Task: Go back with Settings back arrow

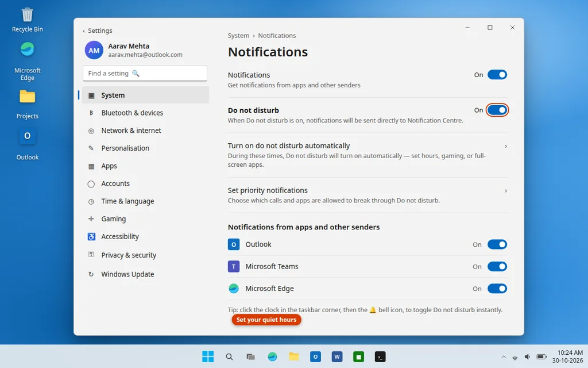Action: point(84,31)
